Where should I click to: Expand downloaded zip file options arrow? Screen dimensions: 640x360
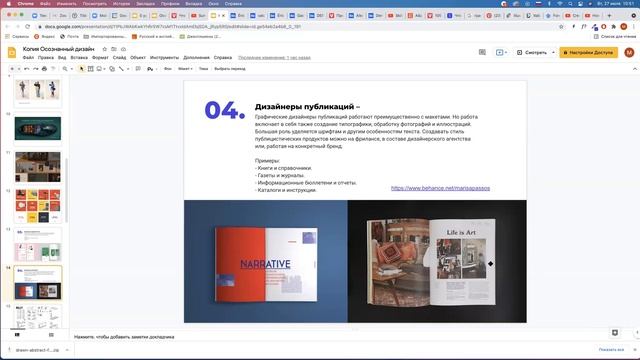[x=67, y=350]
